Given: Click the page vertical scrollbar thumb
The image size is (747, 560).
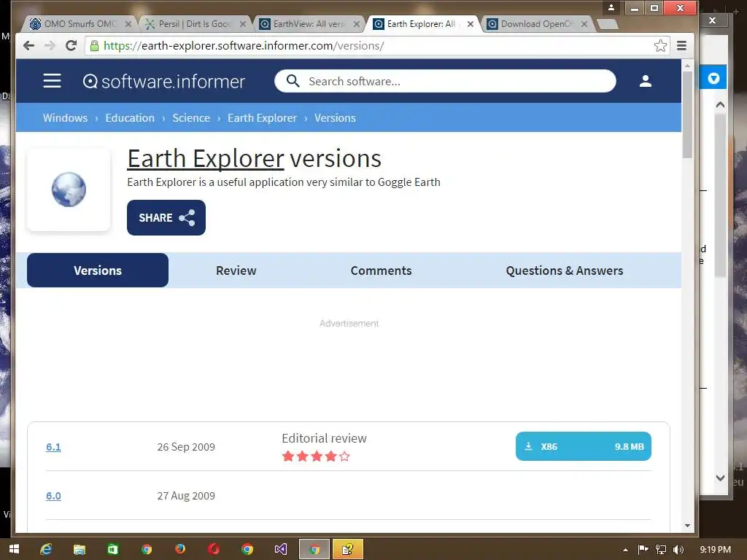Looking at the screenshot, I should point(687,114).
